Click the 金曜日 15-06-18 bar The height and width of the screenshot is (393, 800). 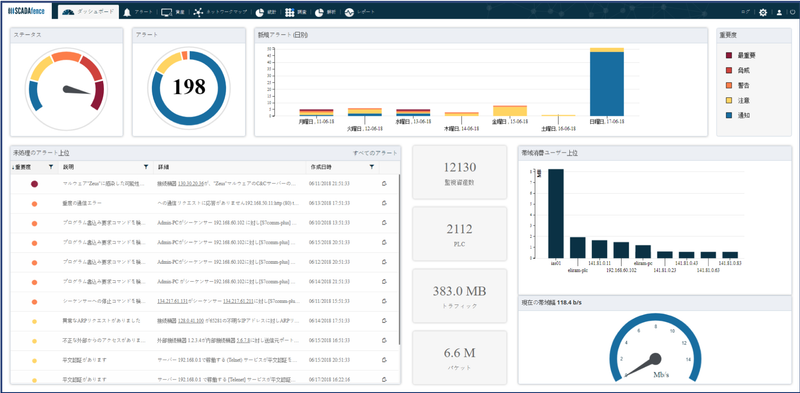point(510,111)
